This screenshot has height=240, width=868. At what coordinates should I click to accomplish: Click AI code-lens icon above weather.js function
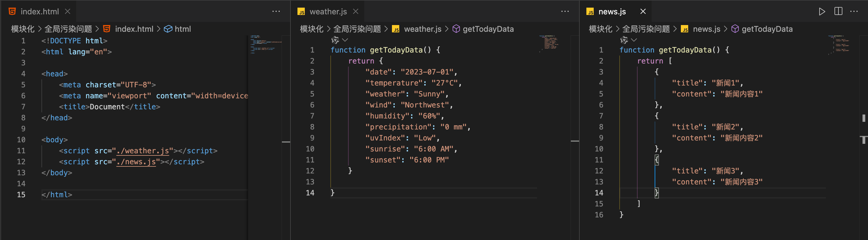(335, 40)
